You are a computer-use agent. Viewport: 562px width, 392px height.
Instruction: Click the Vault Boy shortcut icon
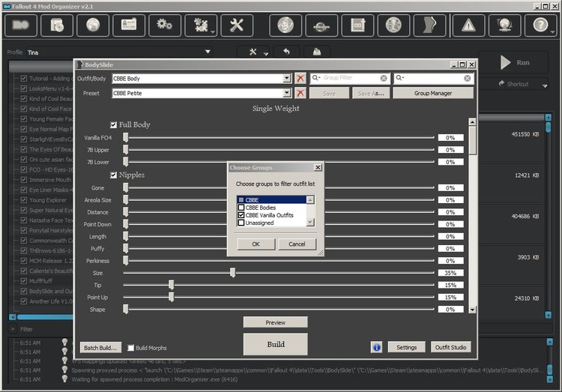285,25
